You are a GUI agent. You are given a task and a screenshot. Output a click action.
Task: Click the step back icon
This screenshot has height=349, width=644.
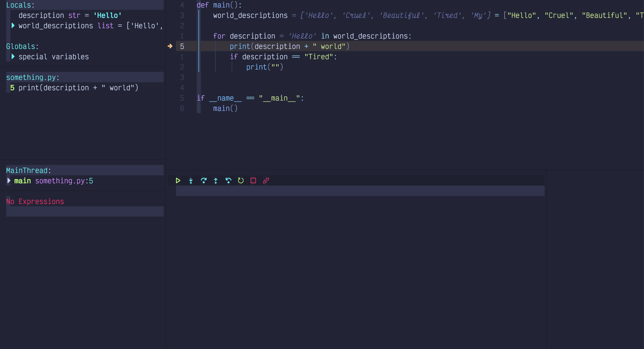point(228,181)
